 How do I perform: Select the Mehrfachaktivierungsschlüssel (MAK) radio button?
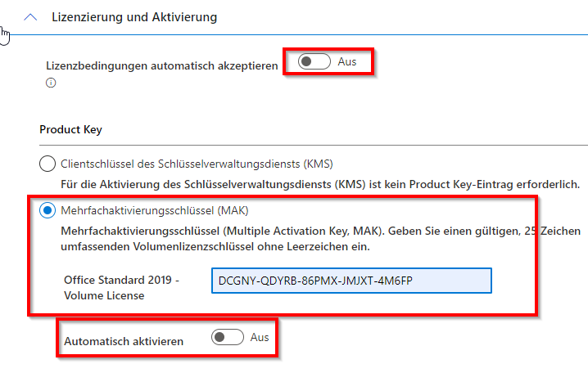pos(47,210)
